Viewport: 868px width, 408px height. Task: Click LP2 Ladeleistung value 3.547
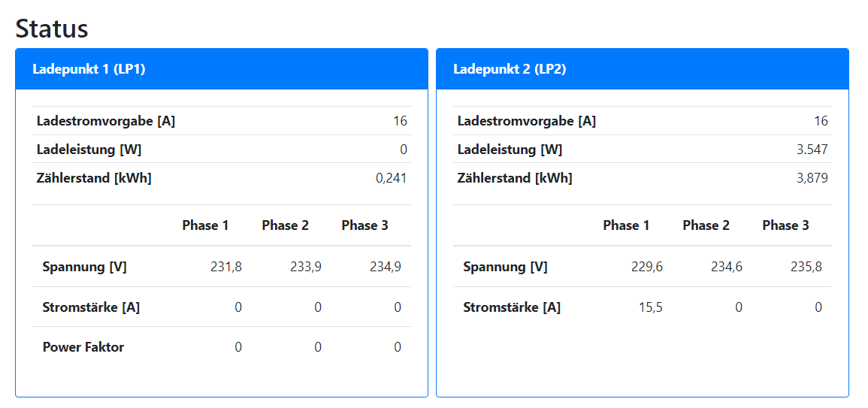tap(812, 150)
